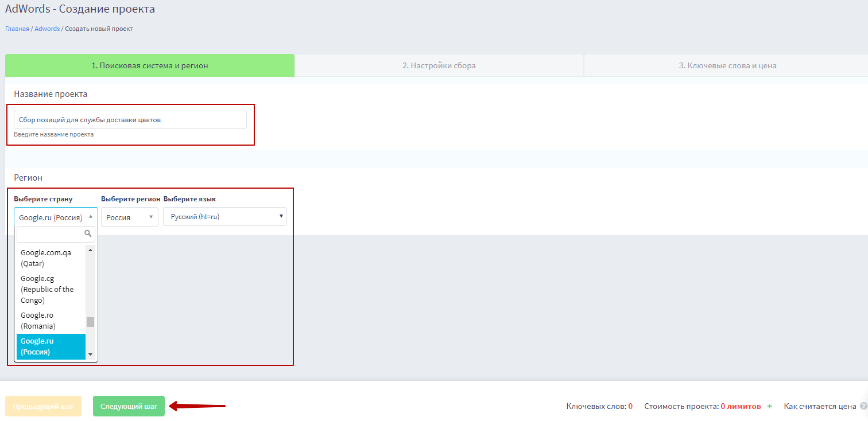
Task: Click the country search box in dropdown
Action: pyautogui.click(x=56, y=234)
